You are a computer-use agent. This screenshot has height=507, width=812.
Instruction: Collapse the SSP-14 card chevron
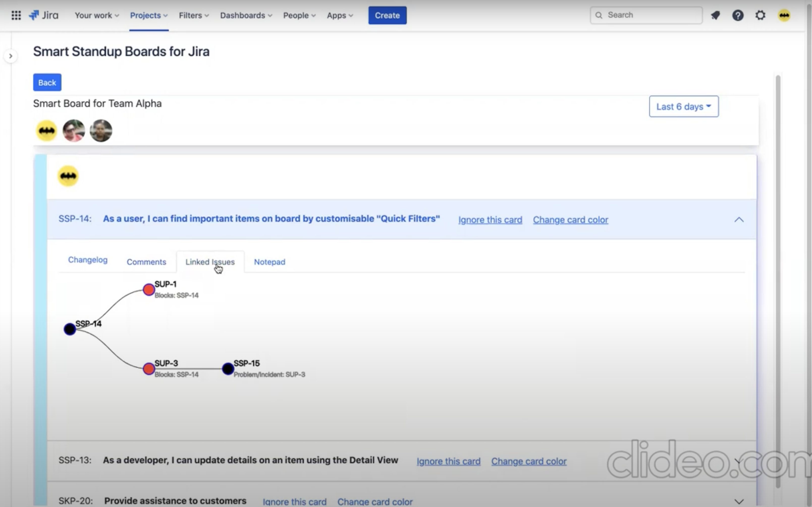739,220
